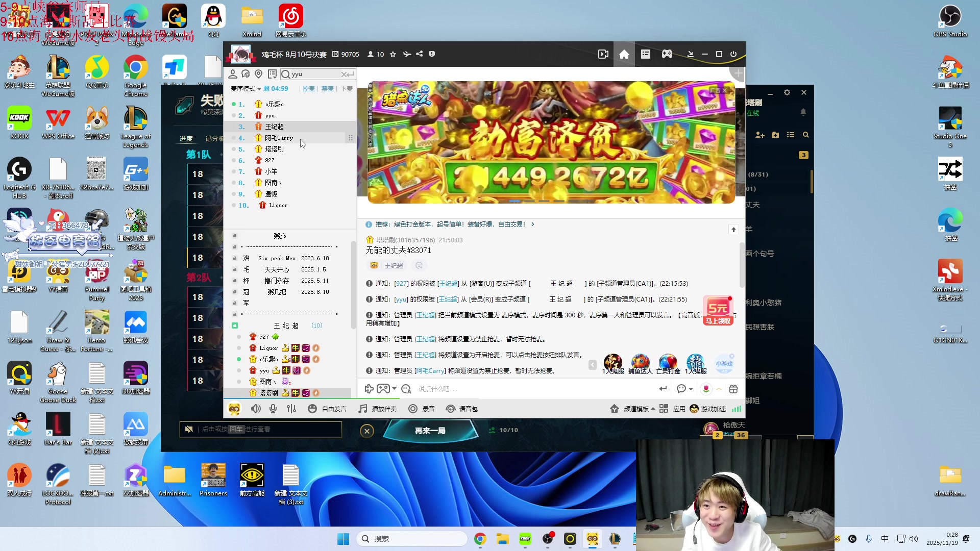This screenshot has height=551, width=980.
Task: Click the game controller icon in channel title bar
Action: click(x=668, y=54)
